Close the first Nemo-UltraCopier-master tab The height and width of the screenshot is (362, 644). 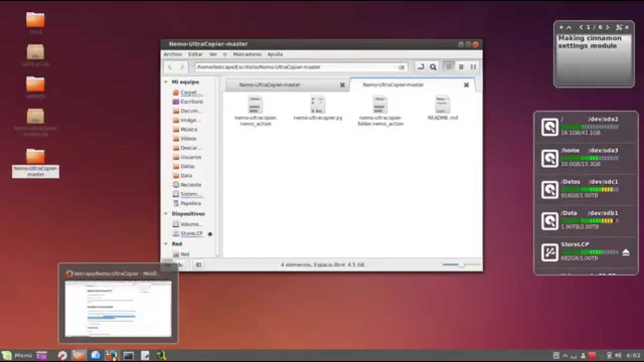pos(342,85)
